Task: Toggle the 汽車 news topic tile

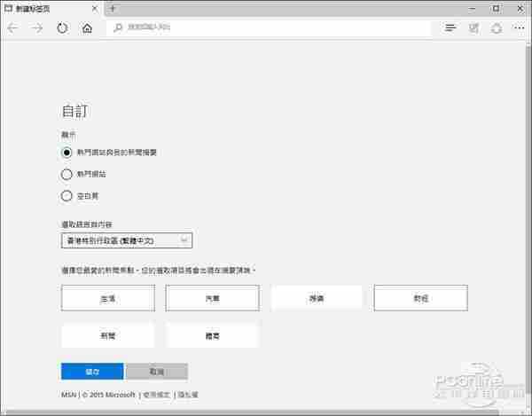Action: tap(212, 299)
